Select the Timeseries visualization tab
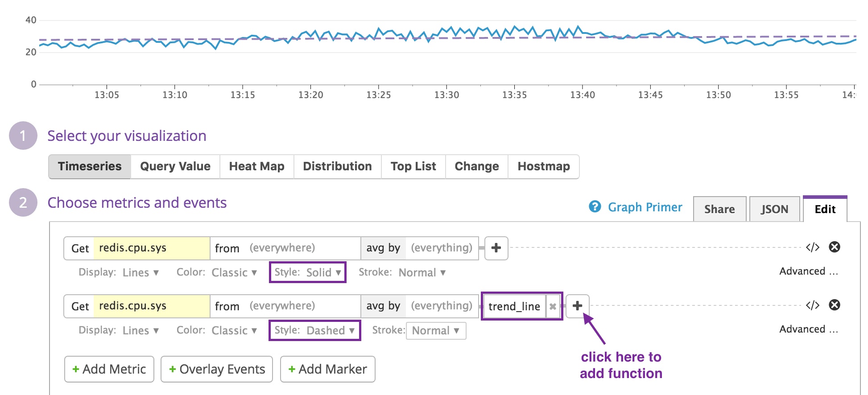The height and width of the screenshot is (395, 868). (x=90, y=167)
